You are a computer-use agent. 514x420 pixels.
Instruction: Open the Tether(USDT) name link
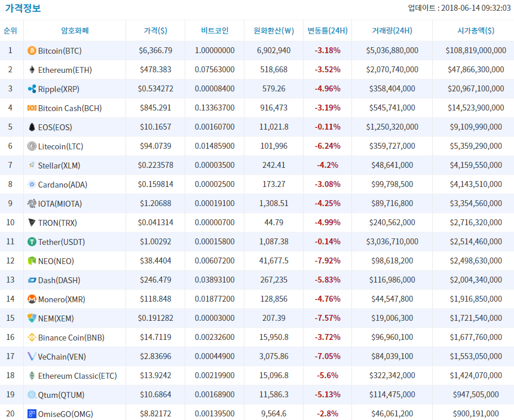click(x=62, y=242)
